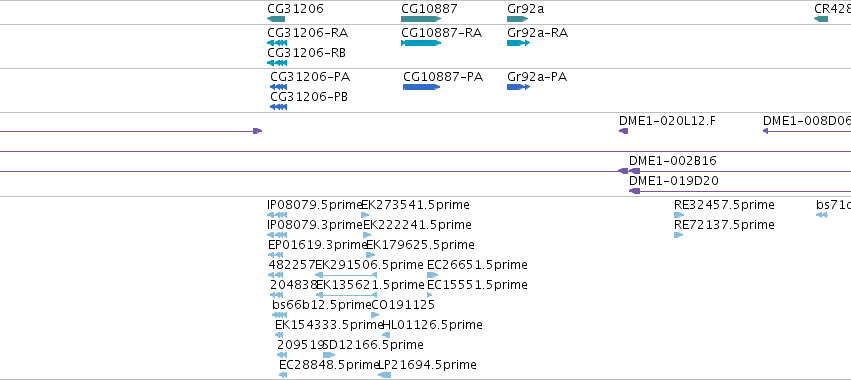Screen dimensions: 851x380
Task: Click the Gr92a-RA transcript label
Action: click(x=537, y=33)
